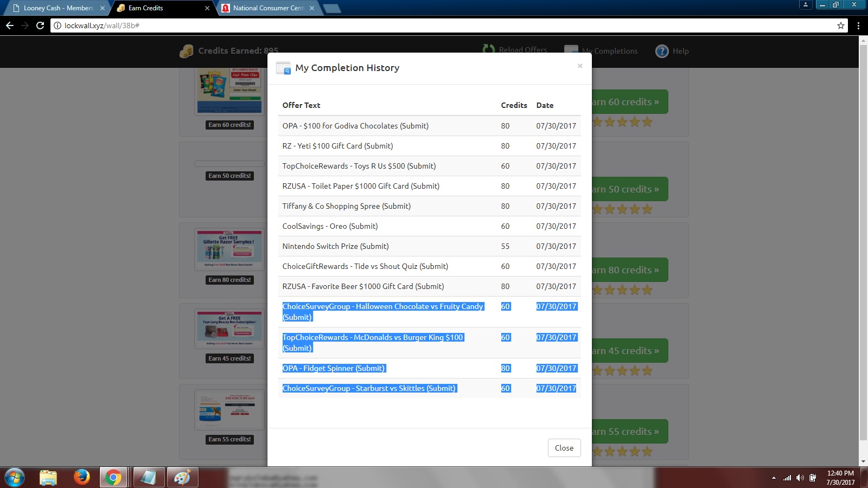
Task: Click the Chrome profile user icon
Action: point(806,4)
